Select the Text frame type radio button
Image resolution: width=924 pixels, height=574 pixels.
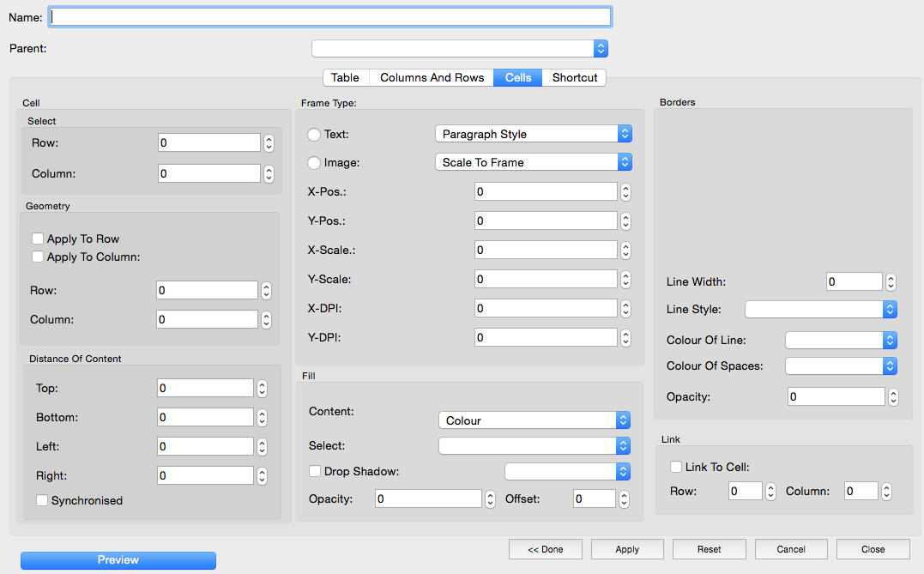(314, 135)
